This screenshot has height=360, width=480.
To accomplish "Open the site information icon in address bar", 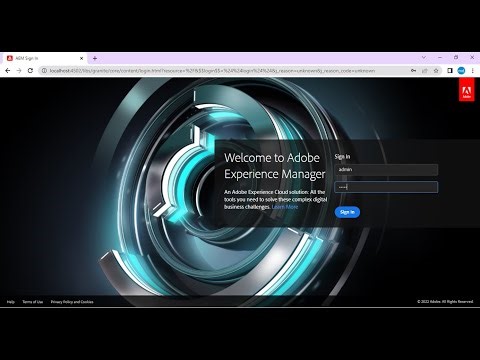I will point(44,71).
